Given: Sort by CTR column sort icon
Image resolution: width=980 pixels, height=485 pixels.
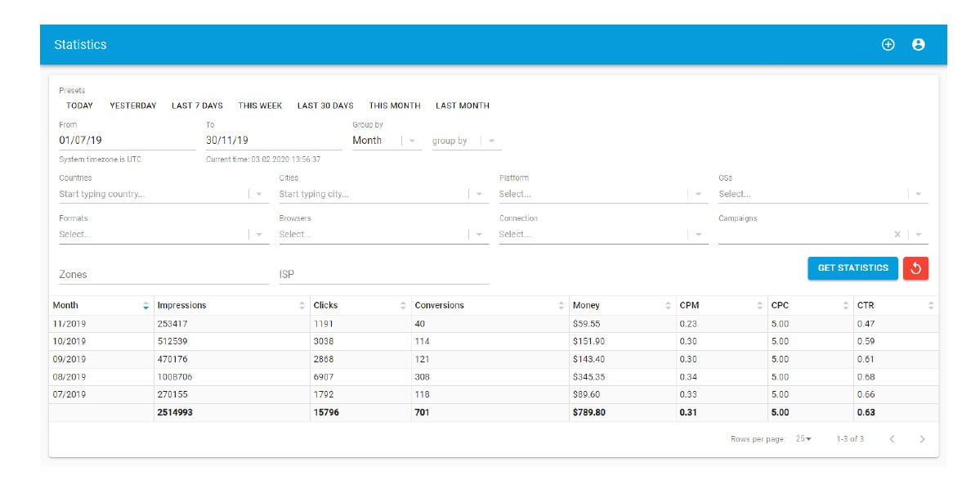Looking at the screenshot, I should [931, 305].
